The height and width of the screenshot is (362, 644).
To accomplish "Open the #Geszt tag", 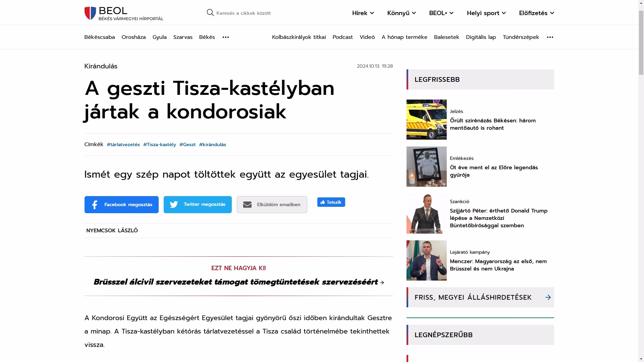I will (x=187, y=145).
